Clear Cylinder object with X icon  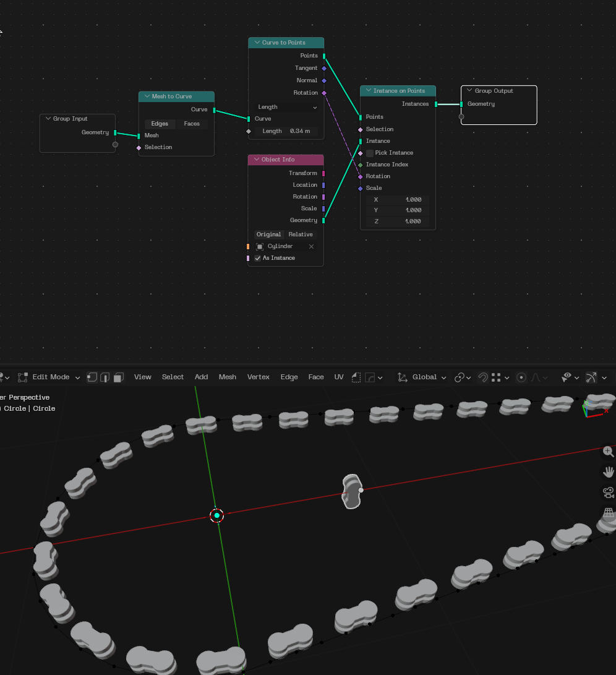point(311,246)
